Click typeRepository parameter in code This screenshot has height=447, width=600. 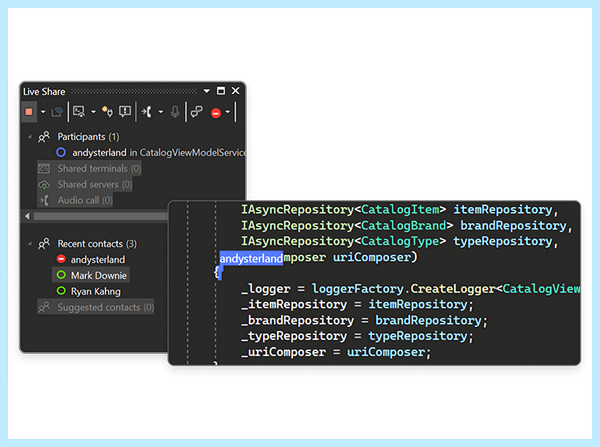(x=503, y=241)
